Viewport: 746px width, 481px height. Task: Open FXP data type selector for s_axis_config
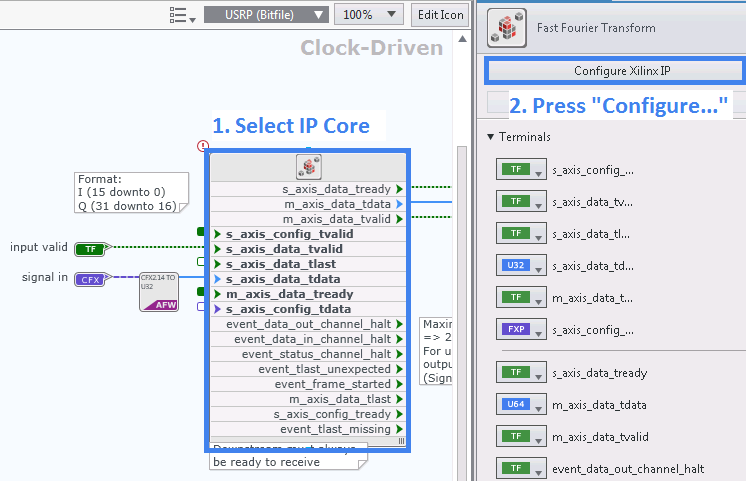coord(520,329)
